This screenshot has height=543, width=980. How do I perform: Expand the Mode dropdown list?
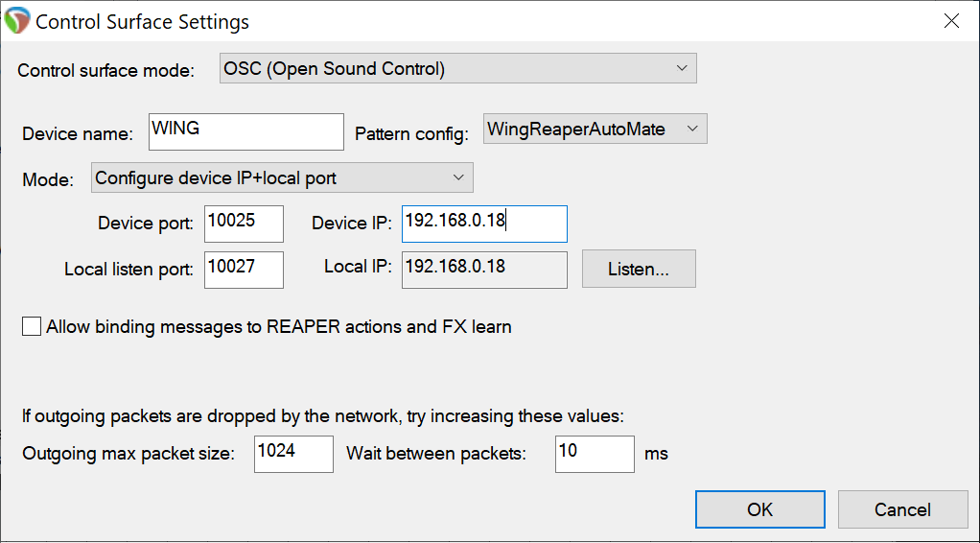282,177
